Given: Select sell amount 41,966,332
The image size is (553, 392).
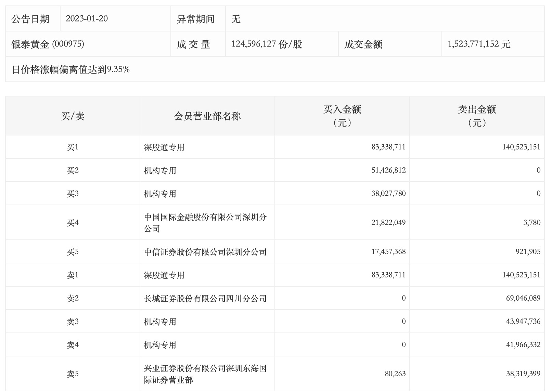Looking at the screenshot, I should point(524,345).
